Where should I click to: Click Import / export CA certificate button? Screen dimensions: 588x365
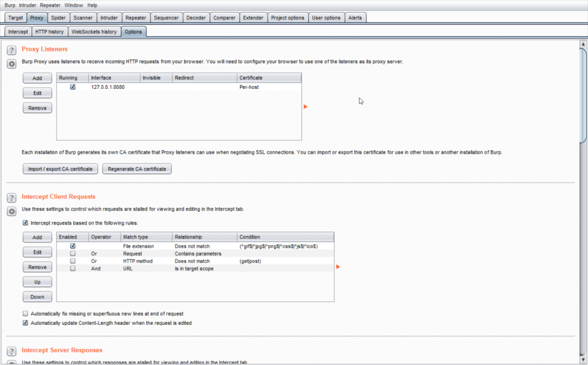click(60, 169)
